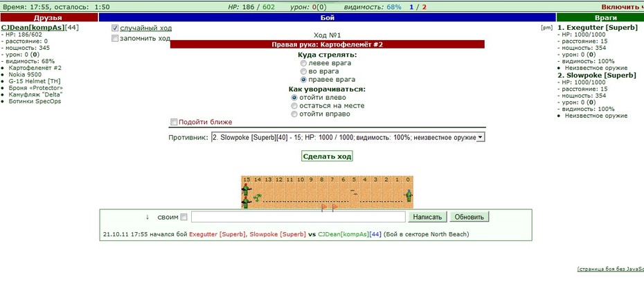Choose 'отойти вправо' dodge option
The height and width of the screenshot is (282, 644).
[294, 114]
